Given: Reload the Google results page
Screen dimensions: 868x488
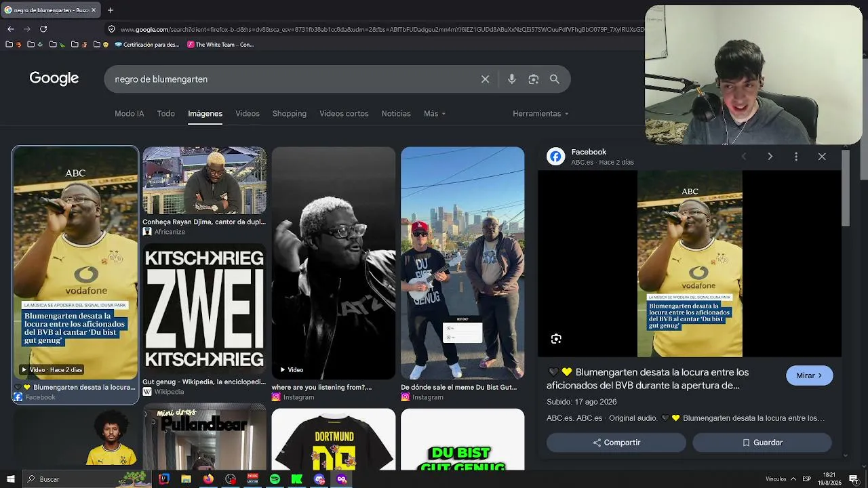Looking at the screenshot, I should click(43, 29).
